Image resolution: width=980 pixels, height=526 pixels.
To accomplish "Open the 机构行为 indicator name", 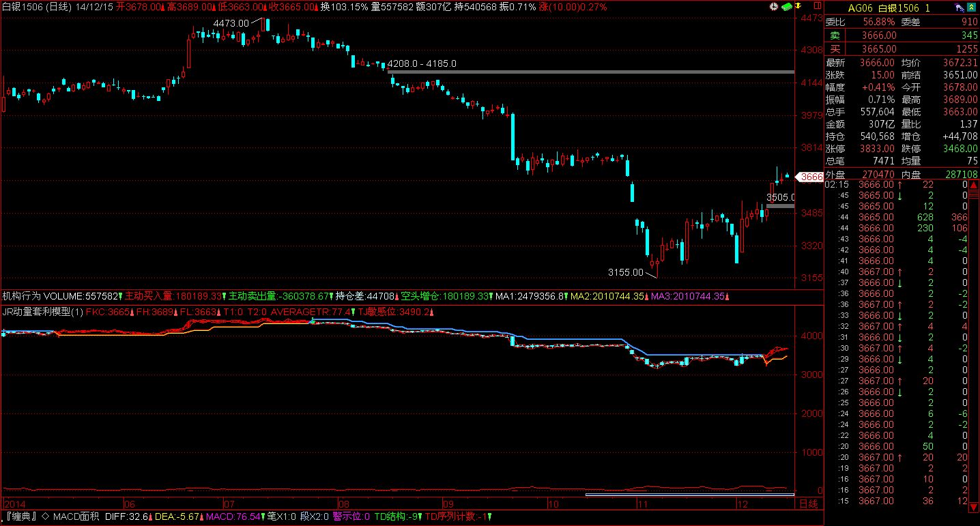I will (x=22, y=296).
